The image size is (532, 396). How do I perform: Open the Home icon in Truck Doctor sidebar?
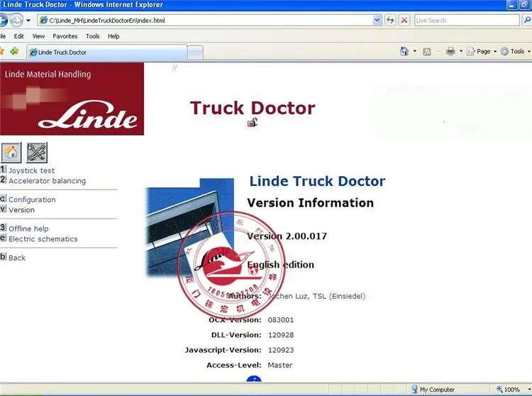[x=11, y=153]
